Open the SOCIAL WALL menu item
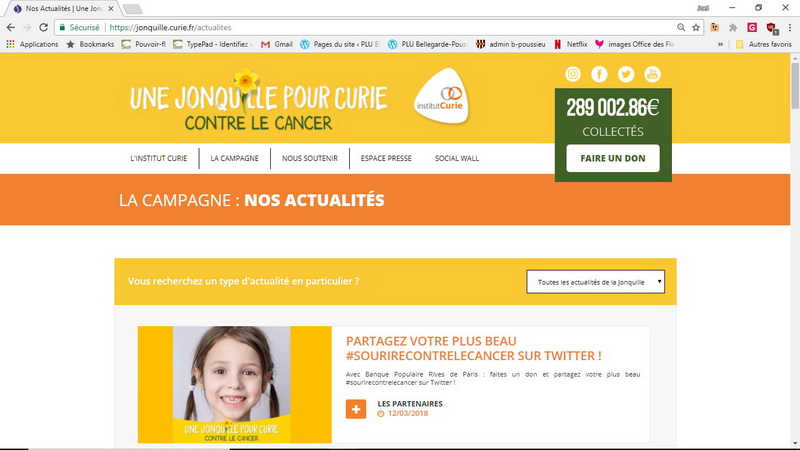This screenshot has width=800, height=450. pyautogui.click(x=457, y=158)
